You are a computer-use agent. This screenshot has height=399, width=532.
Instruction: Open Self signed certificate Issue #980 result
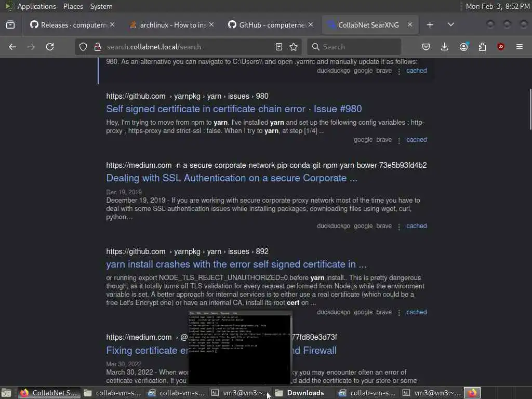click(234, 109)
